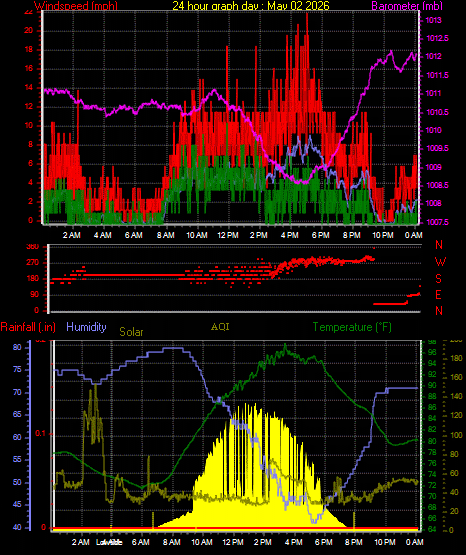Click the 1008.5 barometer scale value
Screen dimensions: 466x555
[437, 185]
